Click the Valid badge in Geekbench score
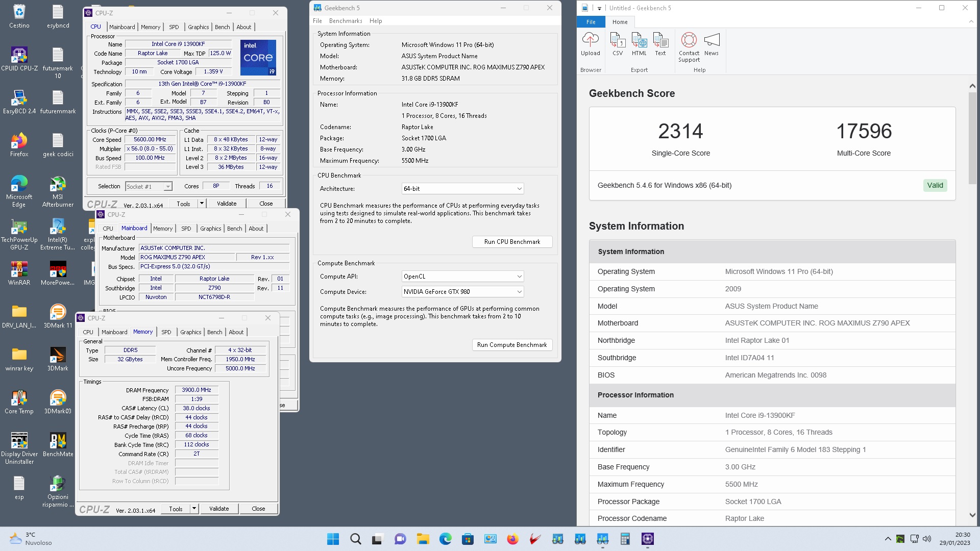The width and height of the screenshot is (980, 551). click(x=935, y=185)
